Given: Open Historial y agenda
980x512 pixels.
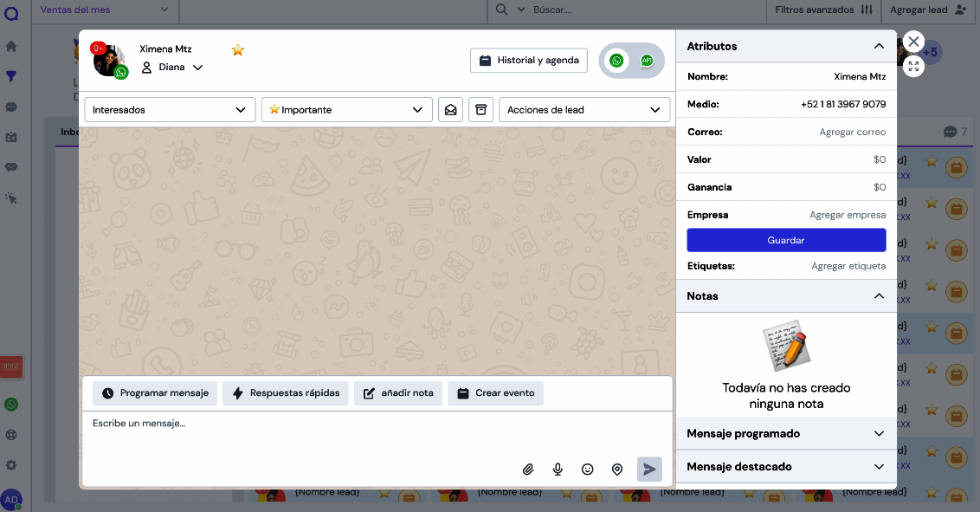Looking at the screenshot, I should click(x=528, y=60).
